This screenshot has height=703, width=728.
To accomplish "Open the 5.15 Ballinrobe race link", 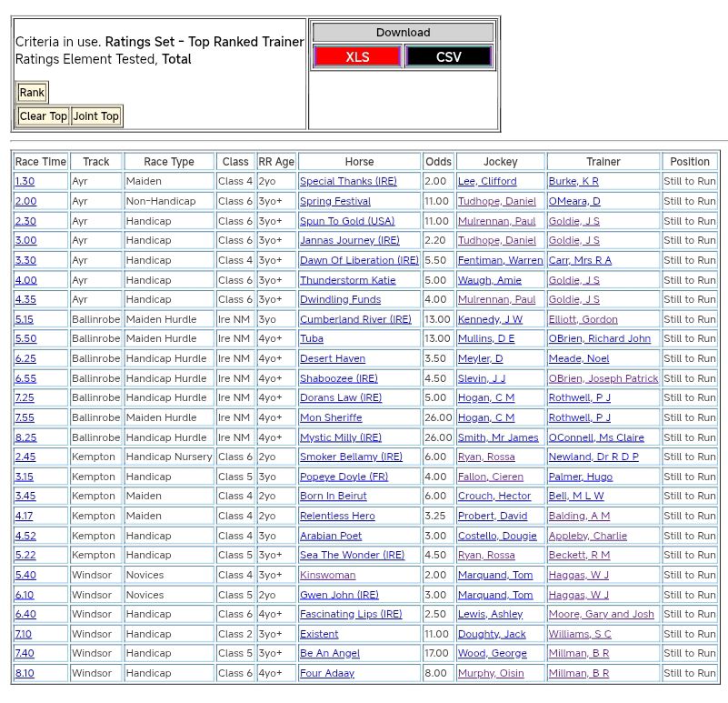I will pyautogui.click(x=25, y=319).
